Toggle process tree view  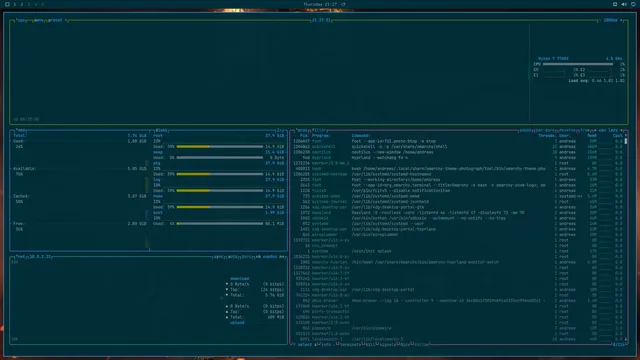pyautogui.click(x=584, y=131)
